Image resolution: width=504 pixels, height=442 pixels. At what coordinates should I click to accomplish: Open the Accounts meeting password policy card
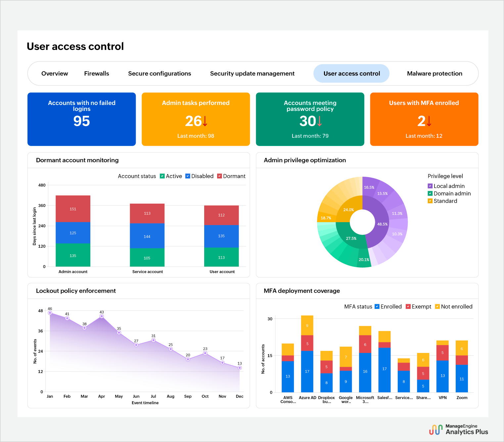click(310, 119)
